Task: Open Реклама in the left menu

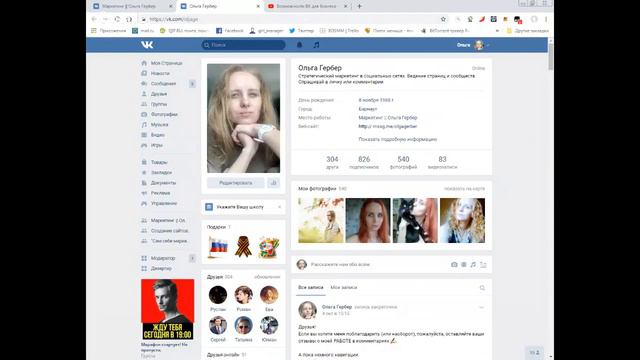Action: (x=160, y=193)
